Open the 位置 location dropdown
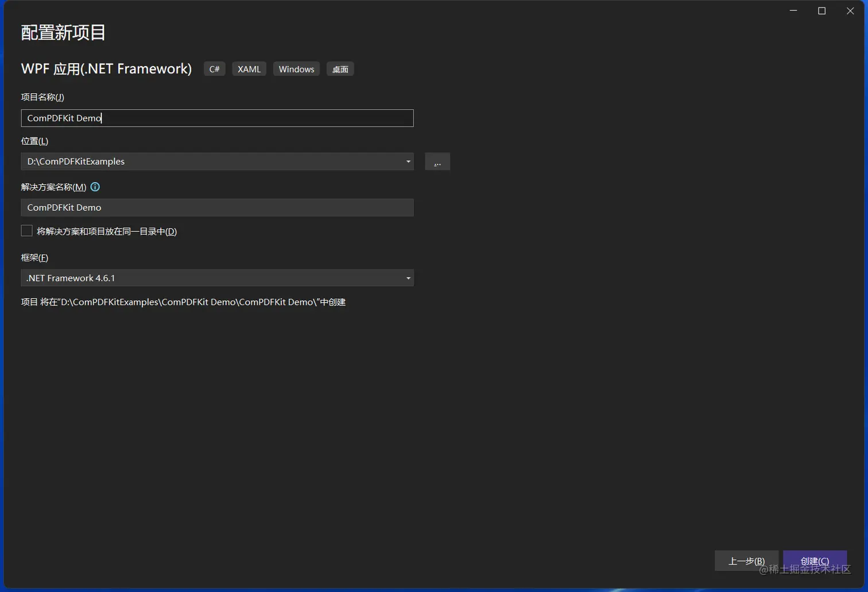Image resolution: width=868 pixels, height=592 pixels. click(x=408, y=161)
